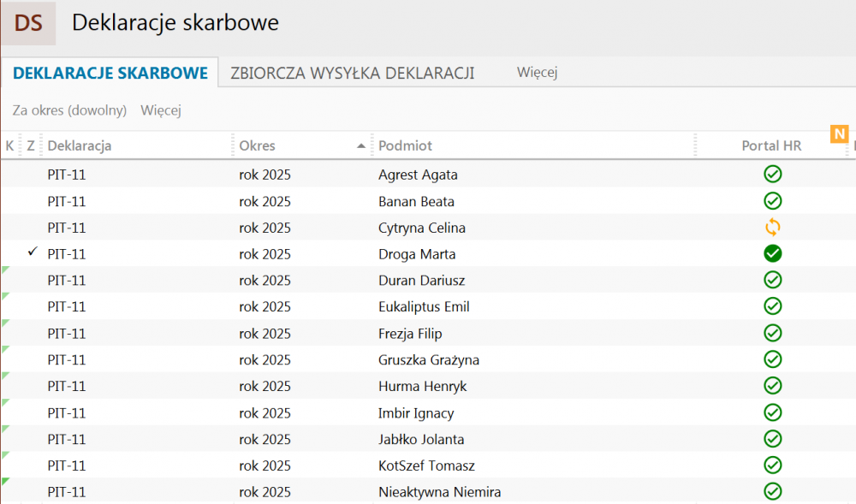The height and width of the screenshot is (504, 856).
Task: Toggle Z selection cell for Agrest Agata row
Action: click(x=32, y=175)
